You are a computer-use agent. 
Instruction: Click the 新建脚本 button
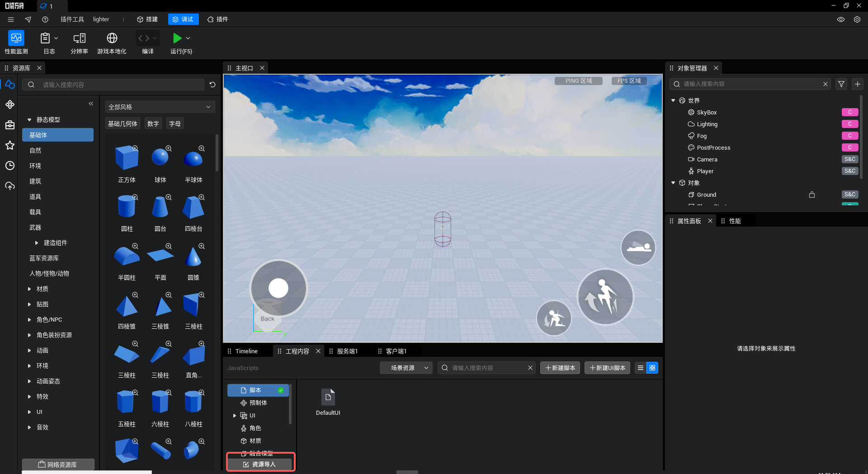pyautogui.click(x=560, y=368)
